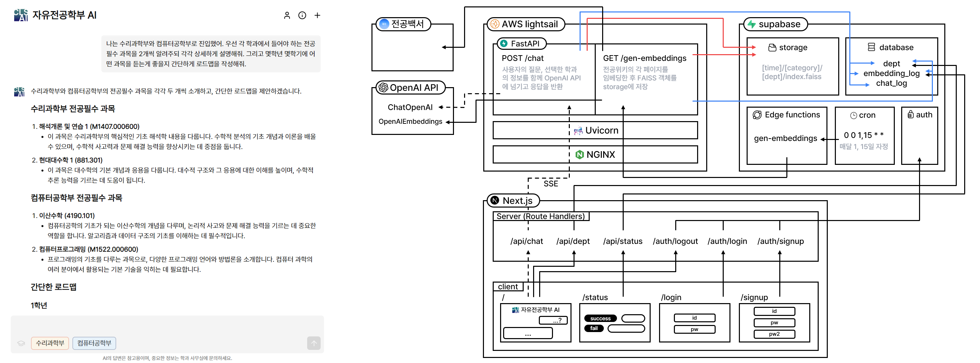Select the /api/chat route label

point(526,241)
